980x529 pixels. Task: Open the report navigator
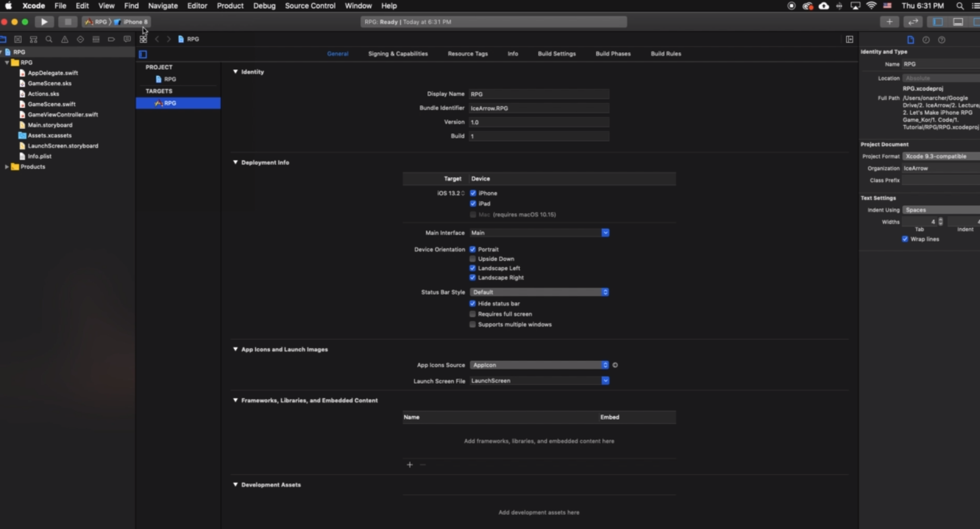pos(127,39)
